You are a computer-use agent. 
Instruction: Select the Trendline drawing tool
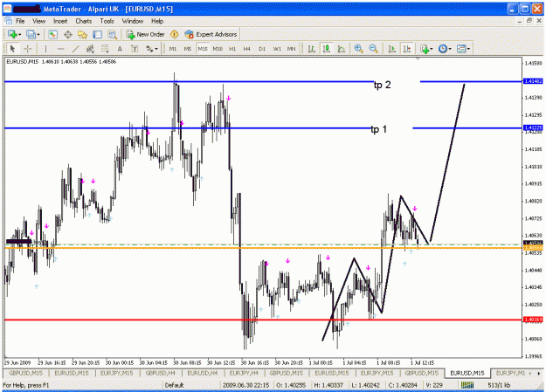coord(75,49)
